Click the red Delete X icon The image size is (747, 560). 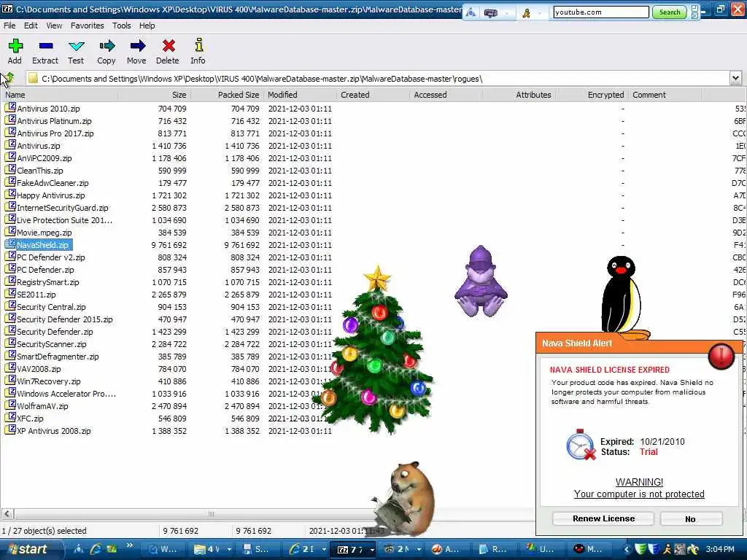click(x=169, y=46)
